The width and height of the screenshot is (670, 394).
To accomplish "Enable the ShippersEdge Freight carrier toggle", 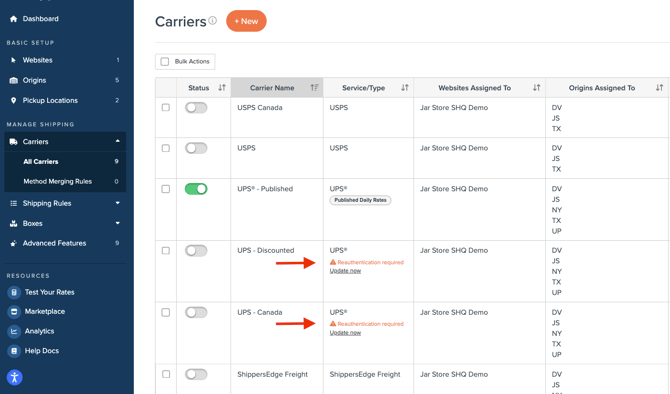I will click(x=196, y=374).
